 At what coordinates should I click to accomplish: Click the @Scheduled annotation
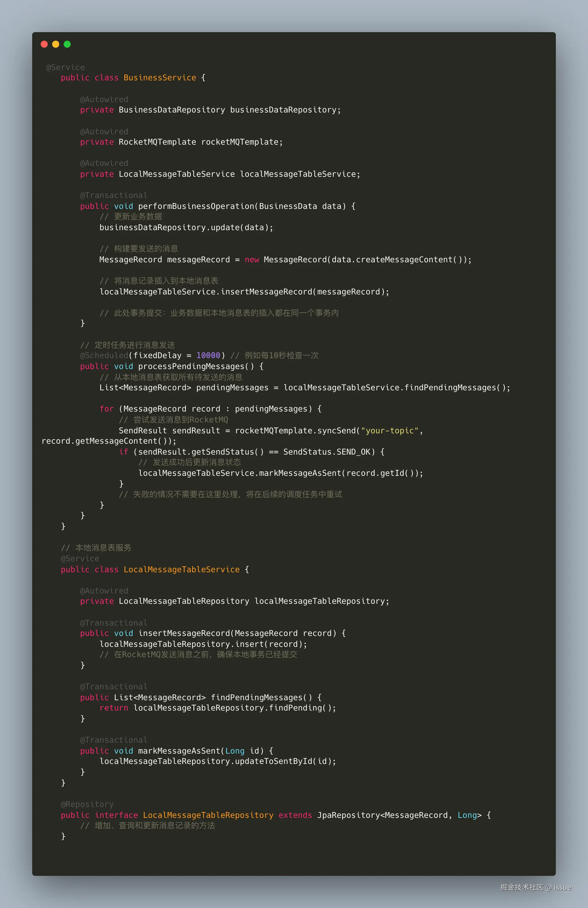(104, 356)
